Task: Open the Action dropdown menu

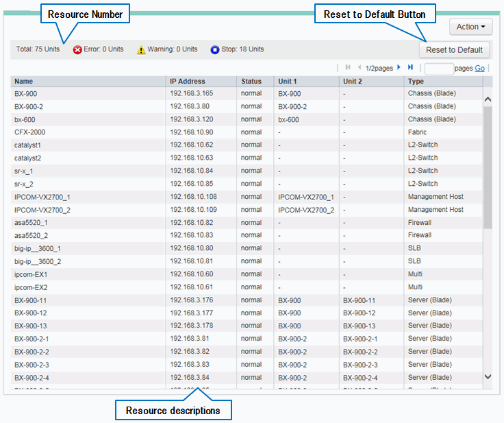Action: [470, 27]
